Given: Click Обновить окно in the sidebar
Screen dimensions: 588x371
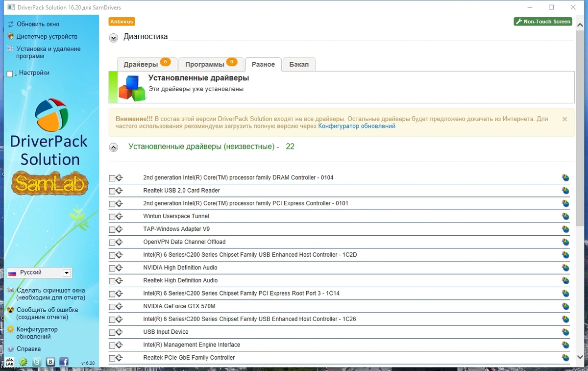Looking at the screenshot, I should point(38,24).
